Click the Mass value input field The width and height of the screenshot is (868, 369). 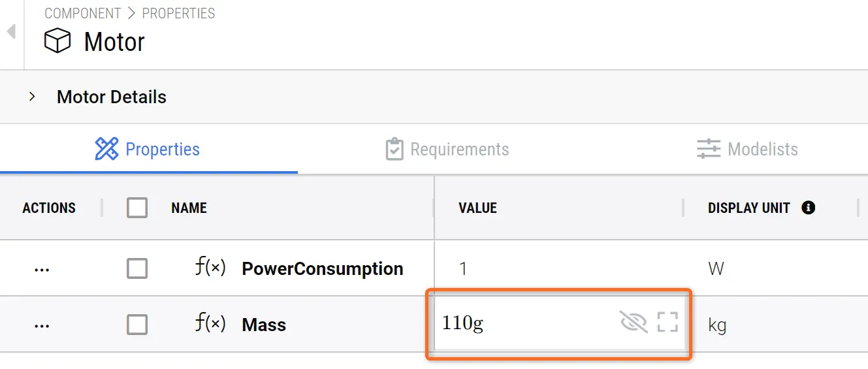pos(522,323)
